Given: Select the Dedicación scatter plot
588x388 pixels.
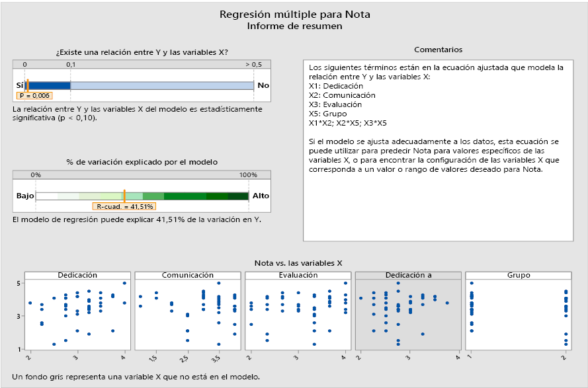Looking at the screenshot, I should tap(77, 314).
